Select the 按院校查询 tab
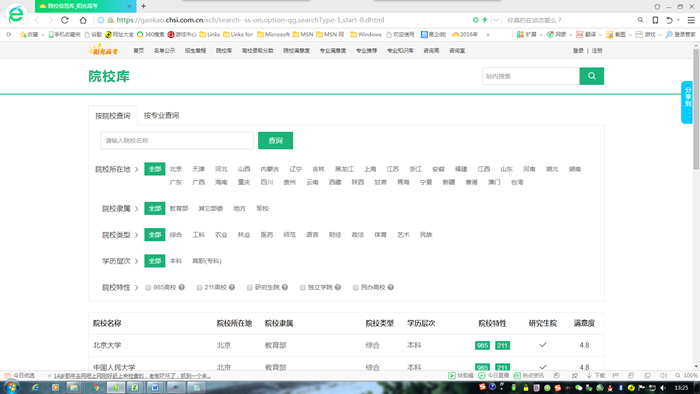 click(x=112, y=116)
